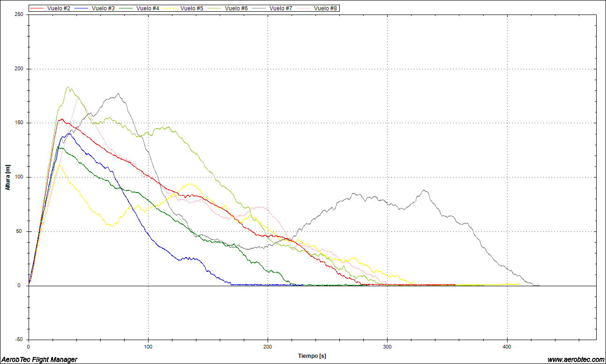Click the 150 label on the Altura axis
606x364 pixels.
(x=18, y=123)
